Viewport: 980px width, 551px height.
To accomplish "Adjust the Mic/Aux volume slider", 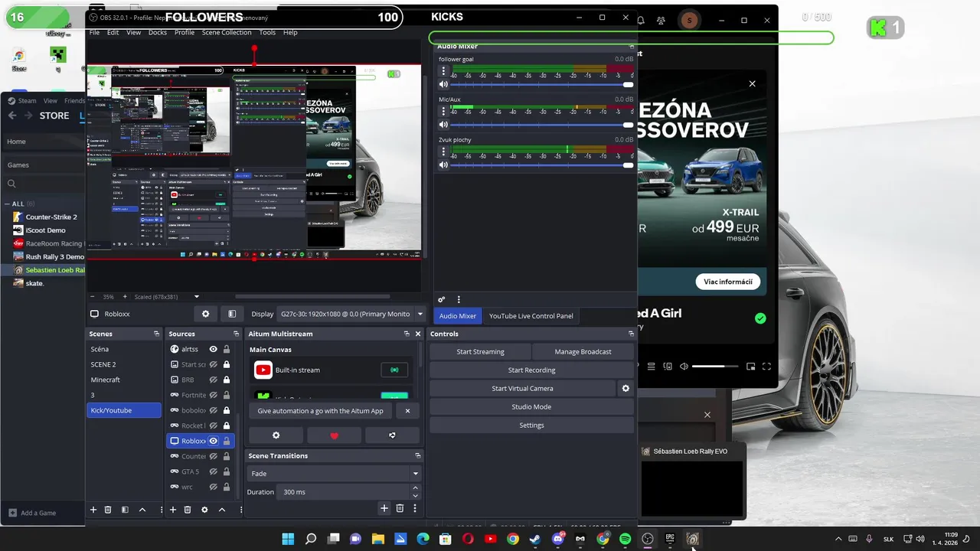I will [x=542, y=125].
